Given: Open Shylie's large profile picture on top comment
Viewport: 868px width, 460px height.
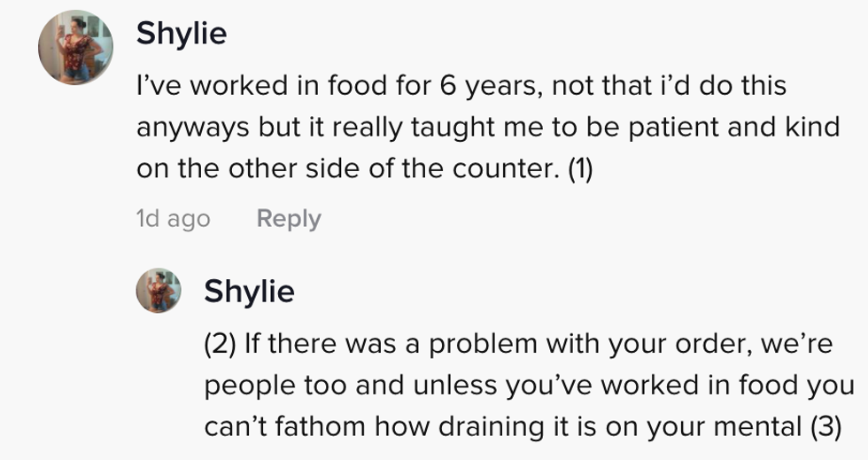Looking at the screenshot, I should [75, 48].
